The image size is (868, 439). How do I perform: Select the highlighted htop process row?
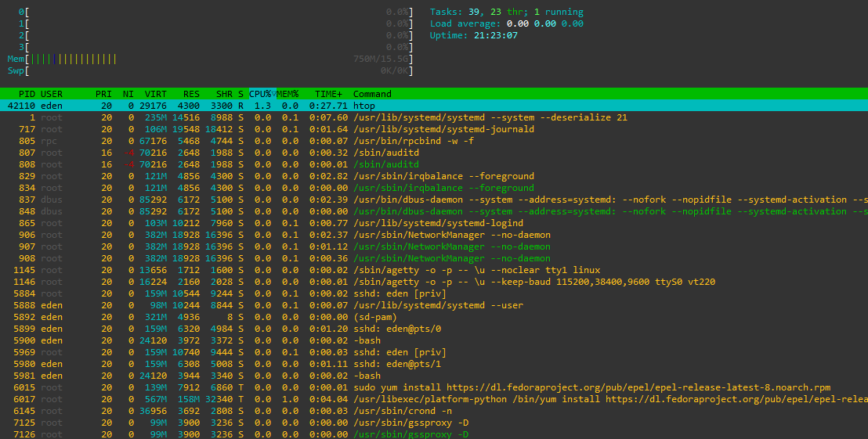point(434,106)
